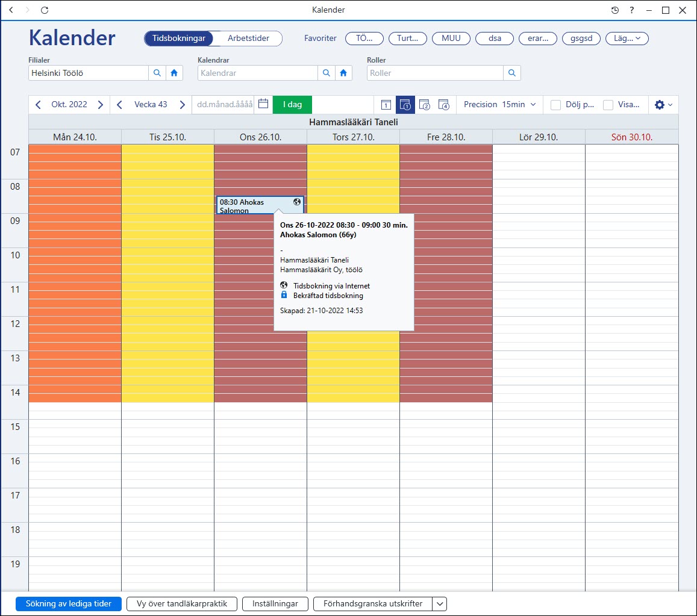Expand the Läg... favorites dropdown
This screenshot has height=616, width=697.
[x=627, y=38]
